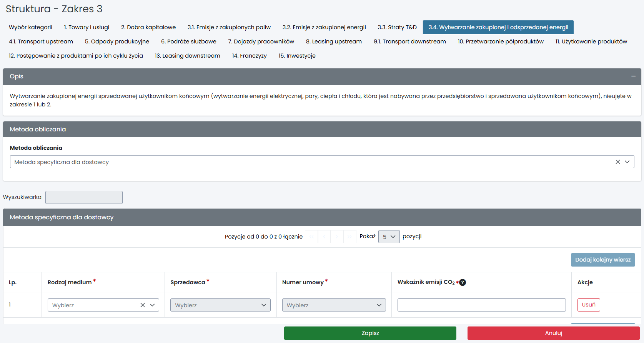
Task: Open the Rodzaj medium dropdown arrow
Action: tap(152, 305)
